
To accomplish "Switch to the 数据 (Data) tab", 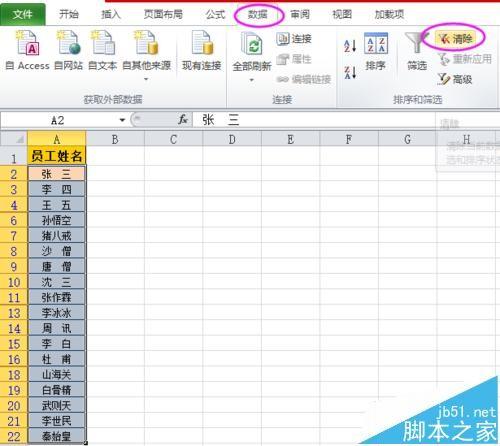I will 258,14.
